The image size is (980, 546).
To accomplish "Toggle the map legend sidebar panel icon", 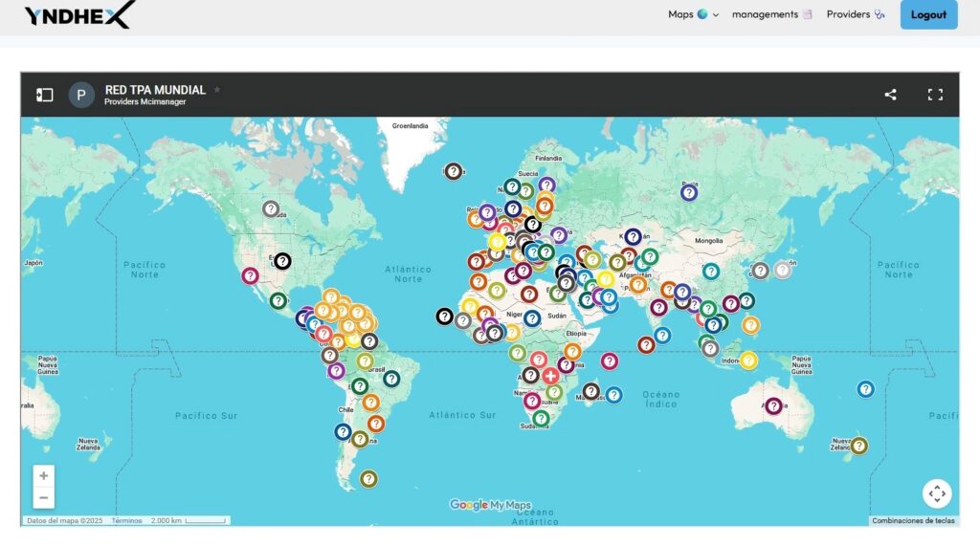I will click(x=44, y=95).
